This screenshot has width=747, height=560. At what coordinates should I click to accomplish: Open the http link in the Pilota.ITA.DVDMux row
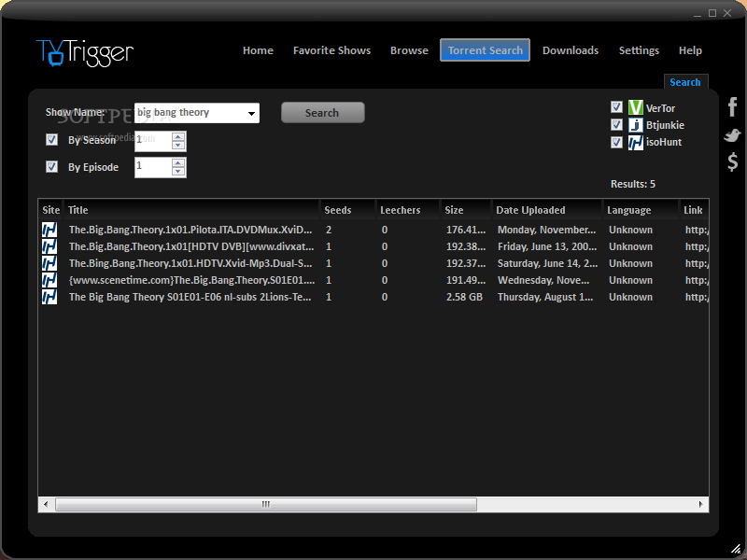tap(697, 230)
